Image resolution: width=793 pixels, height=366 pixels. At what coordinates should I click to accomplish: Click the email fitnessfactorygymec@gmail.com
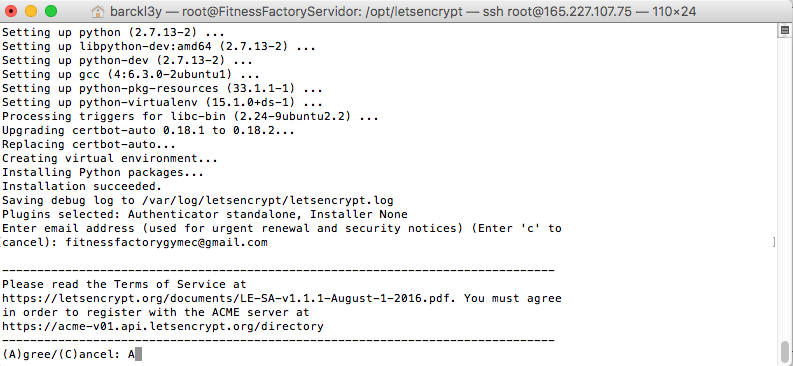click(166, 243)
